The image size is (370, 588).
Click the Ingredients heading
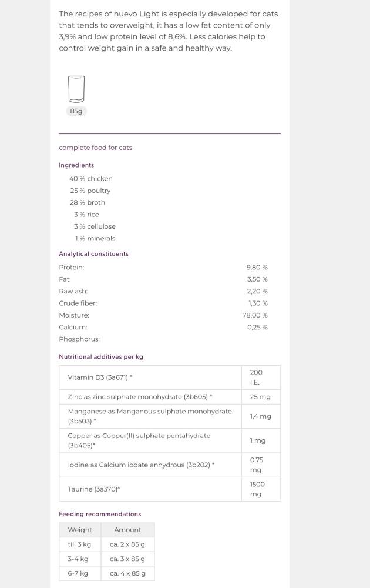[x=76, y=165]
